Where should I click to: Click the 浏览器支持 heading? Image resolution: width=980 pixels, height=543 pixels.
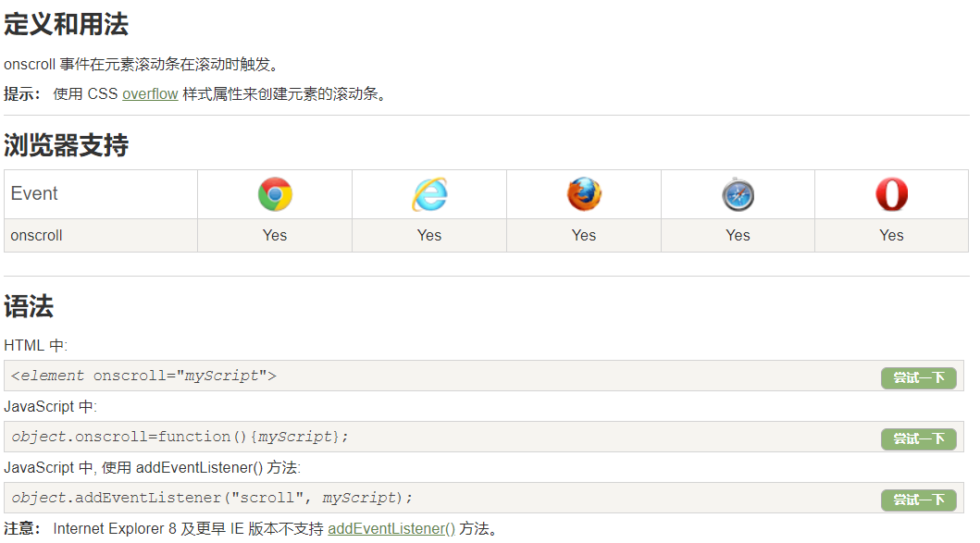click(67, 145)
